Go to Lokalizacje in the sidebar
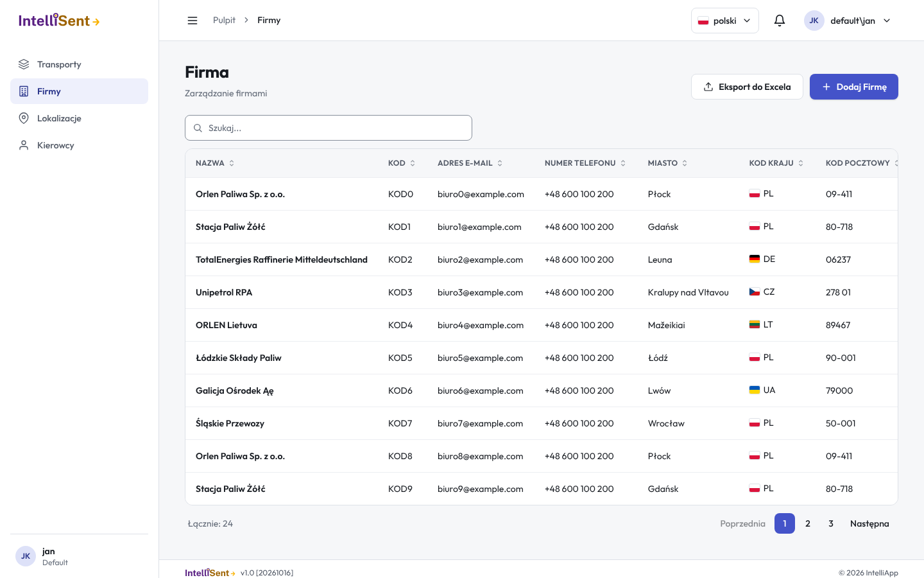This screenshot has width=924, height=578. tap(79, 118)
